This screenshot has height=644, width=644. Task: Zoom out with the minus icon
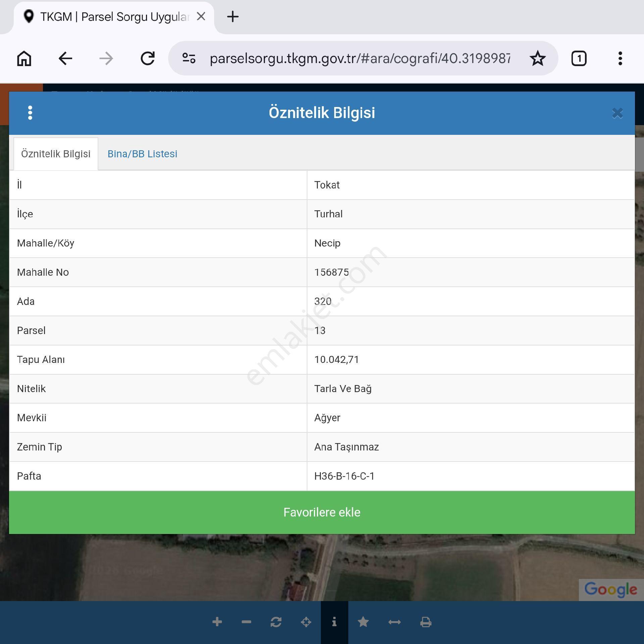tap(246, 622)
